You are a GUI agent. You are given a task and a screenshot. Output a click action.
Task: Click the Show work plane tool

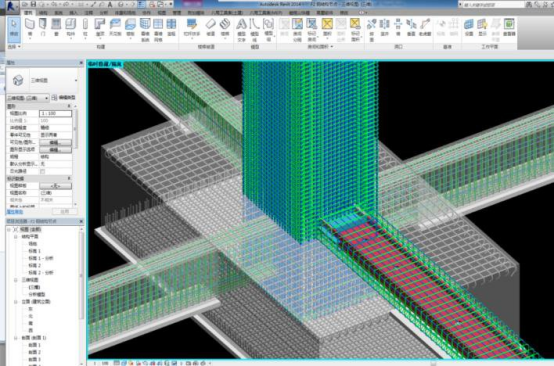pos(482,28)
